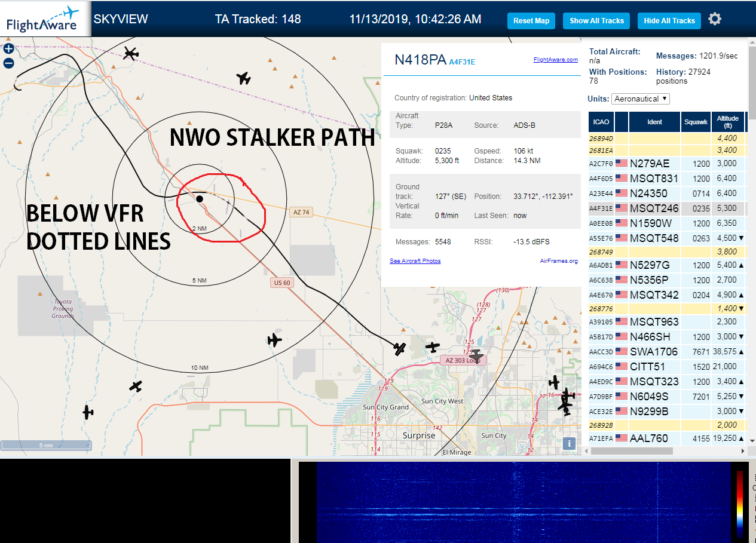The height and width of the screenshot is (543, 756).
Task: Click the Surprise city label on map
Action: point(419,435)
